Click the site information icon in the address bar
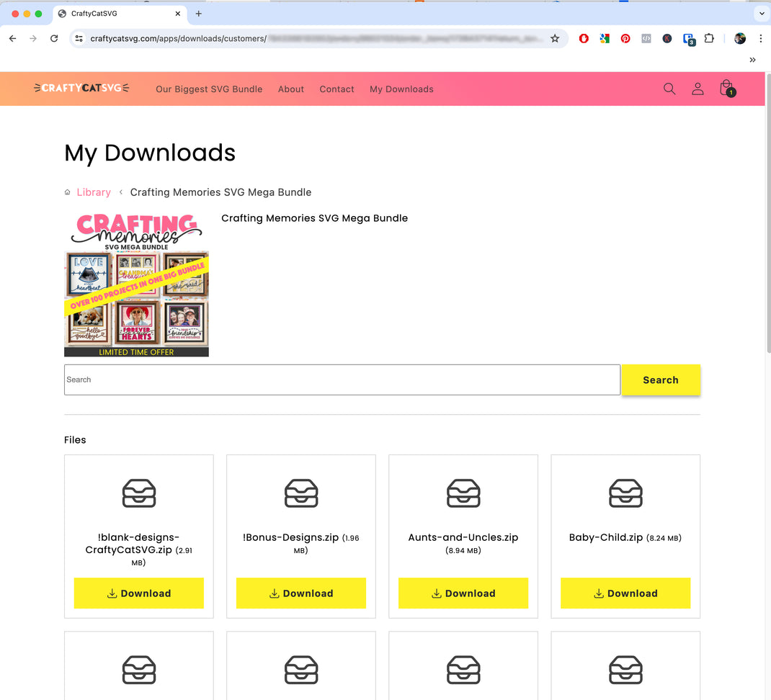 tap(79, 38)
